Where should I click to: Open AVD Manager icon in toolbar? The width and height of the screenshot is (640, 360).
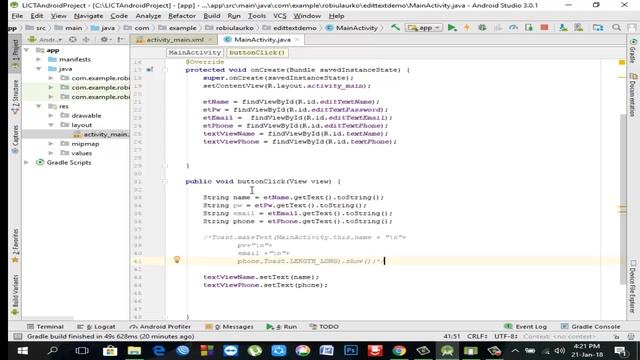pyautogui.click(x=563, y=28)
